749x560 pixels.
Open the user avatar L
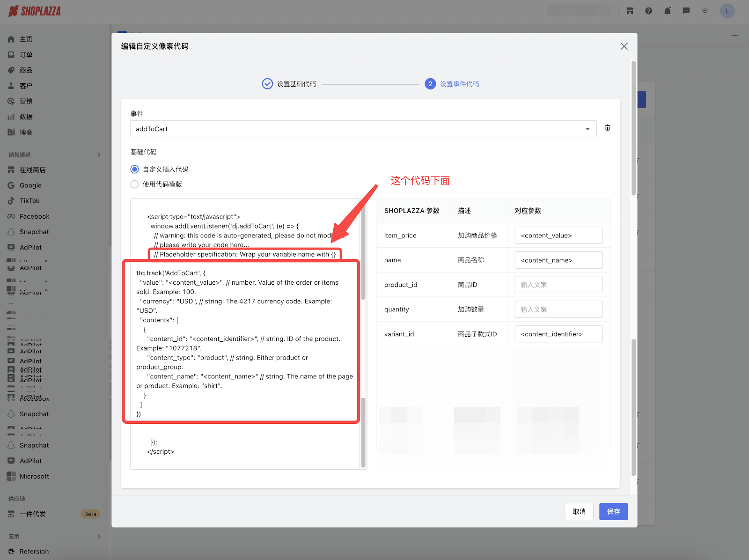tap(727, 11)
